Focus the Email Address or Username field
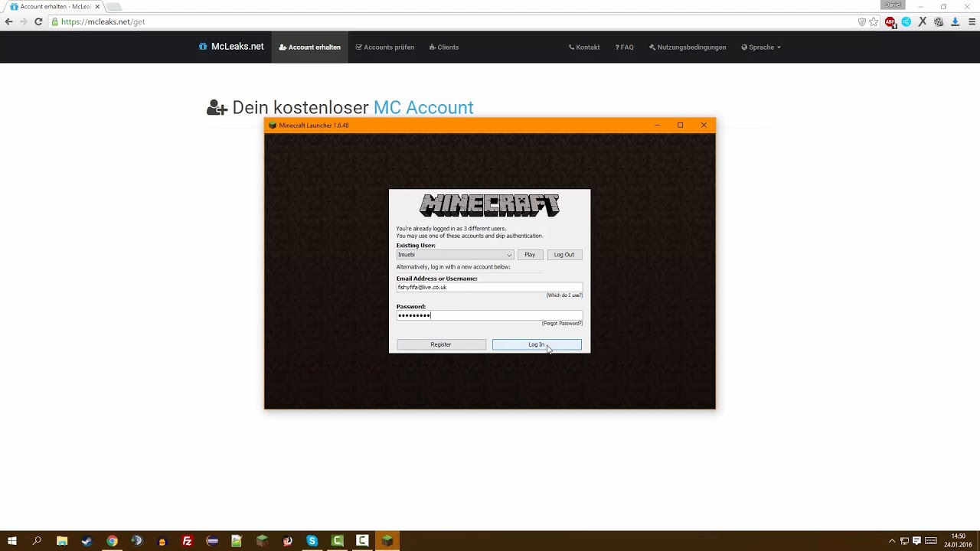The width and height of the screenshot is (980, 551). [x=489, y=287]
